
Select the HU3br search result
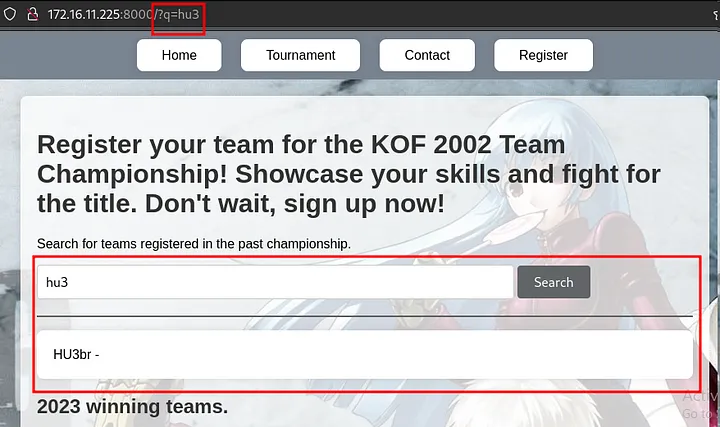coord(365,354)
